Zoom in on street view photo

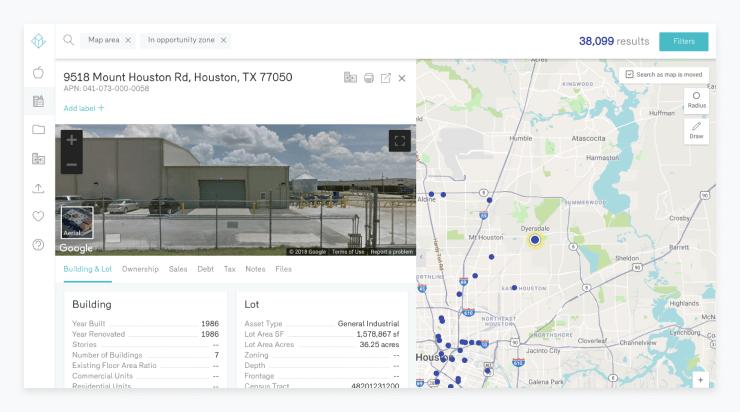(x=72, y=140)
